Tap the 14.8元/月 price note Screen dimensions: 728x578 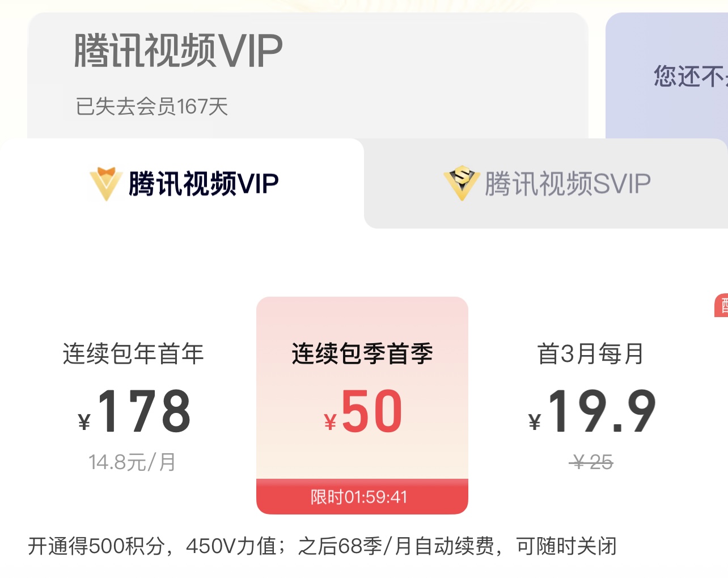click(x=132, y=462)
